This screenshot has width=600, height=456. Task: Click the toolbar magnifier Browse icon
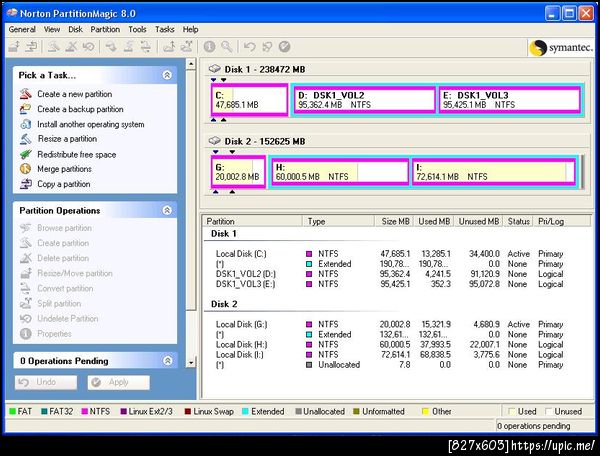(x=227, y=47)
